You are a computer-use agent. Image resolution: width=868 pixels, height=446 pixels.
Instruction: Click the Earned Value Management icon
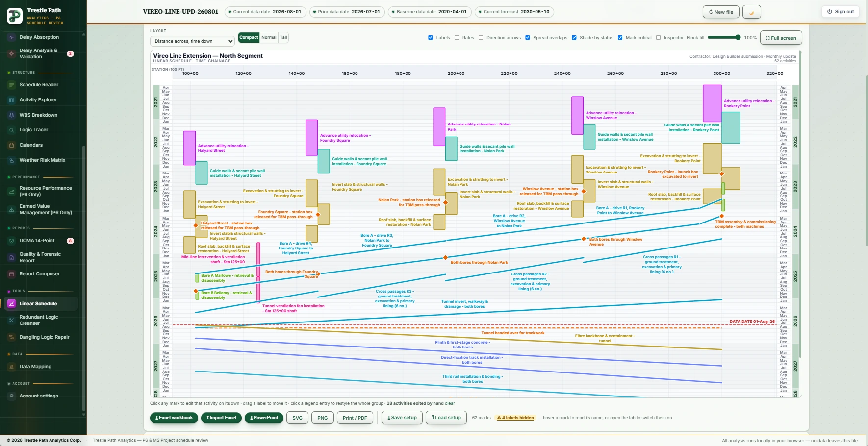(11, 209)
